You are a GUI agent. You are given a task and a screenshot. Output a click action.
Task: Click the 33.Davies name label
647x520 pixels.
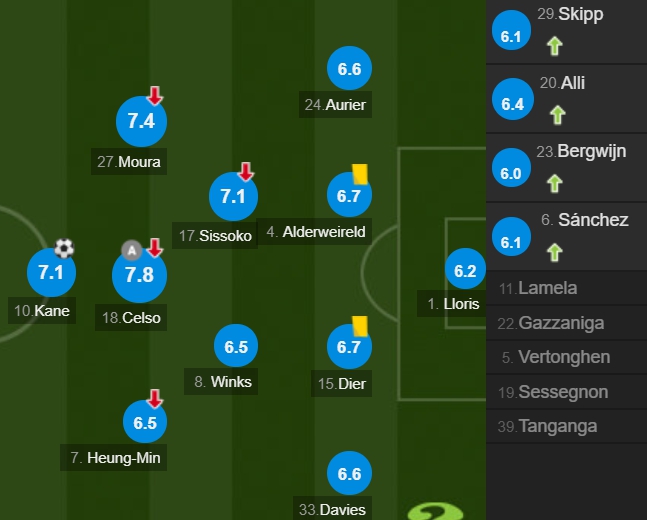333,509
